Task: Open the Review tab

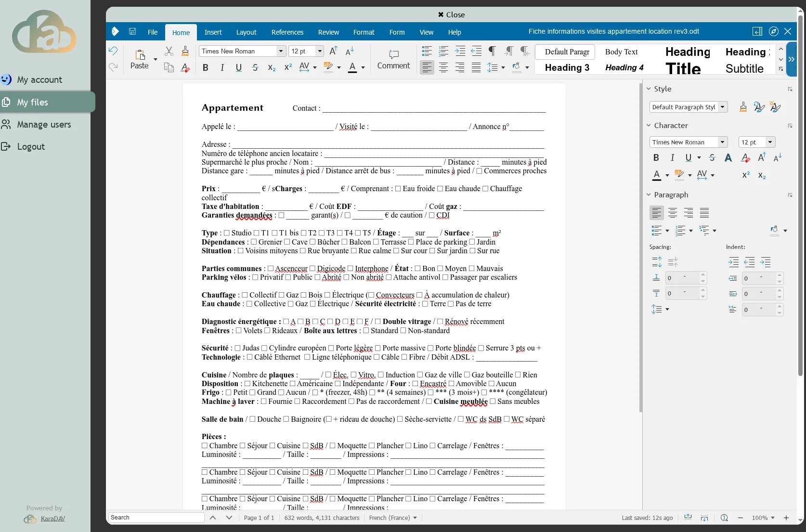Action: point(328,32)
